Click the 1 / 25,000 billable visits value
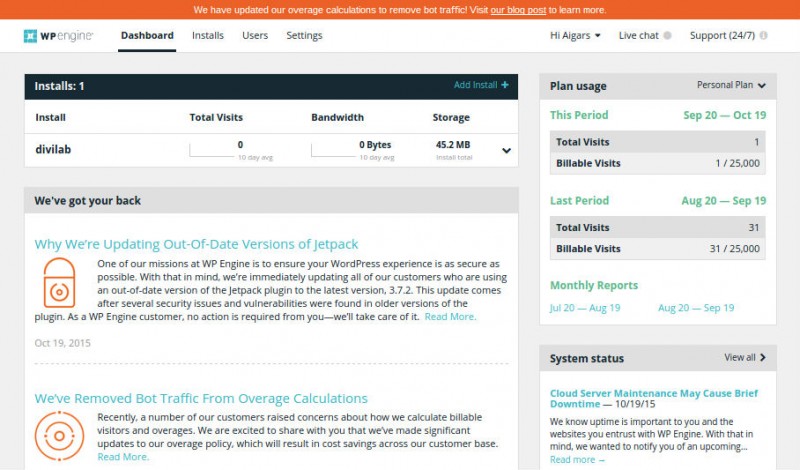 click(737, 163)
